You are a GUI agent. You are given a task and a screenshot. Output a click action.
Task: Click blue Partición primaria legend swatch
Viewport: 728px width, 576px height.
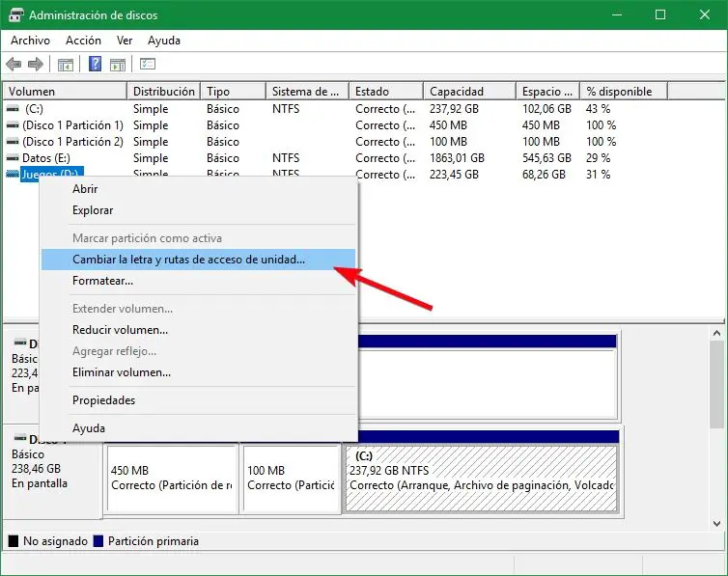tap(98, 540)
